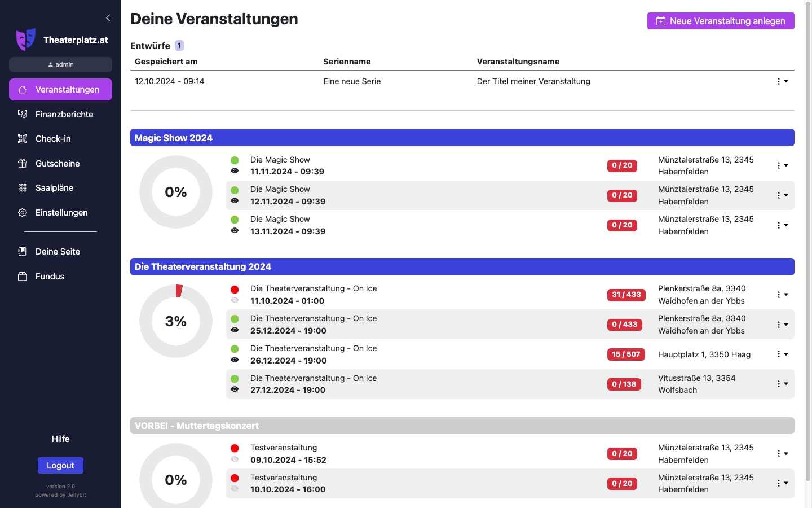Image resolution: width=812 pixels, height=508 pixels.
Task: Click the Gutscheine gift icon
Action: point(23,164)
